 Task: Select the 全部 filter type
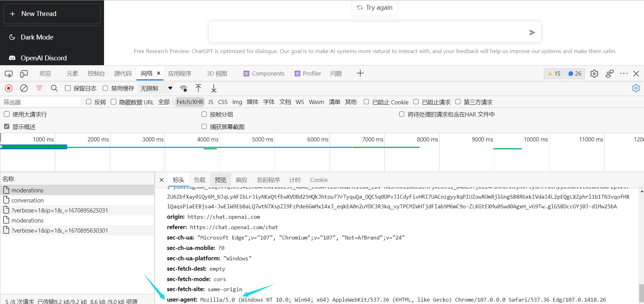[x=164, y=102]
